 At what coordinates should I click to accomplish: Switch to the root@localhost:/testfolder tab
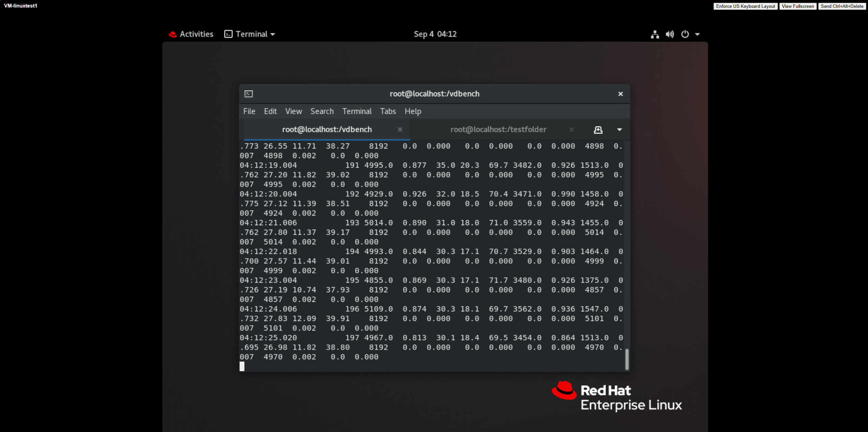pos(498,129)
